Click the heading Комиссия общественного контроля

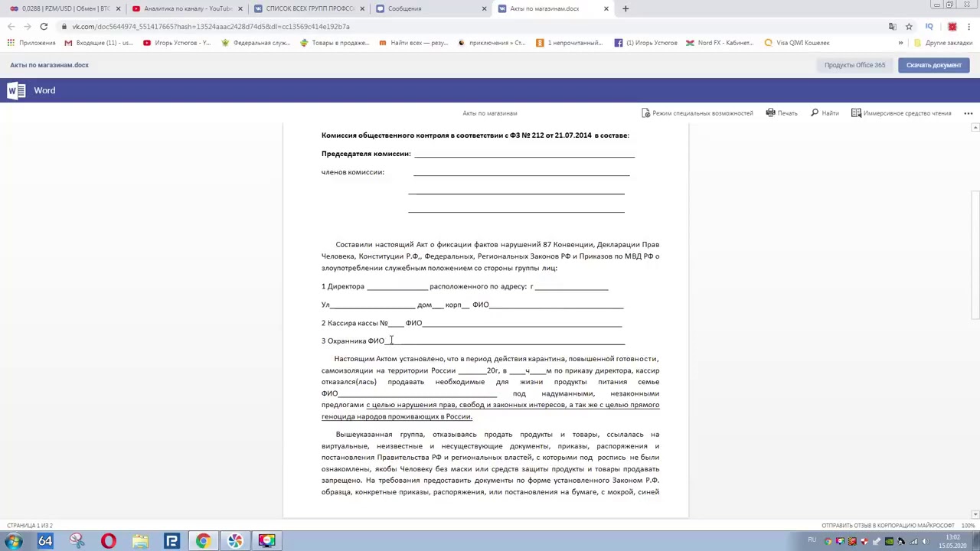coord(475,135)
